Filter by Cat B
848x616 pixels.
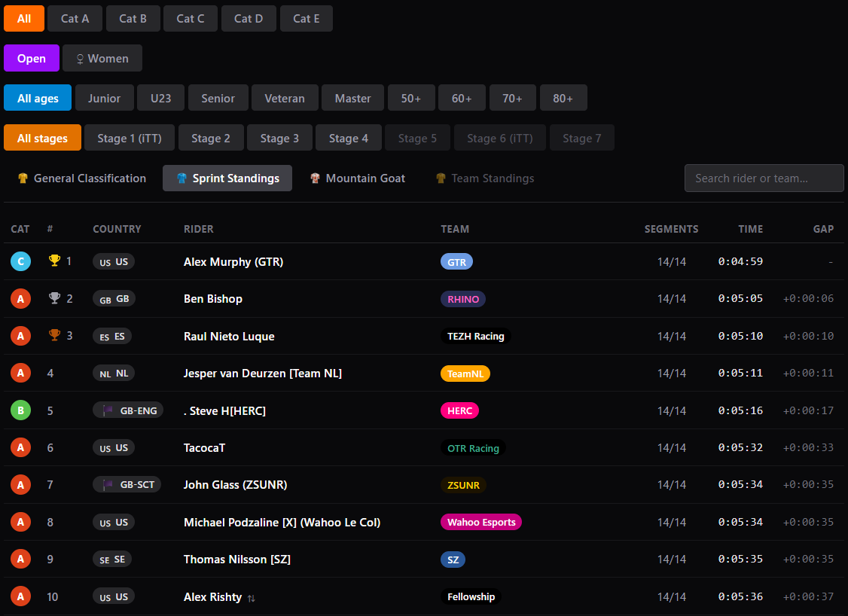coord(133,18)
